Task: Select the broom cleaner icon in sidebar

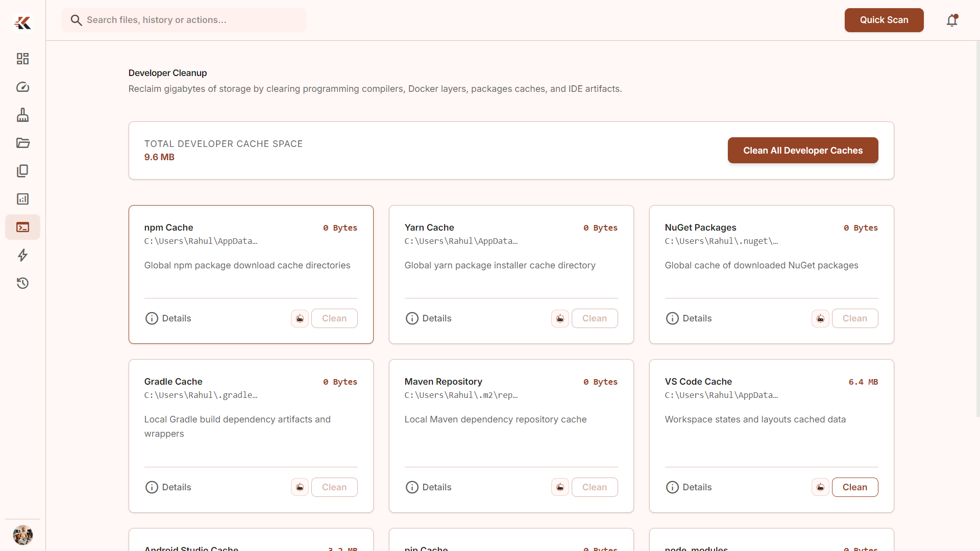Action: 22,115
